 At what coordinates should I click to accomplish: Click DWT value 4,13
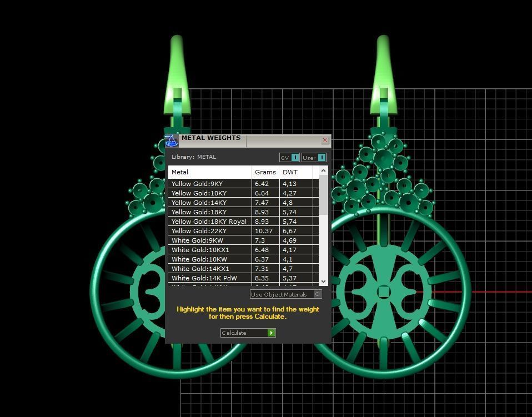(289, 184)
